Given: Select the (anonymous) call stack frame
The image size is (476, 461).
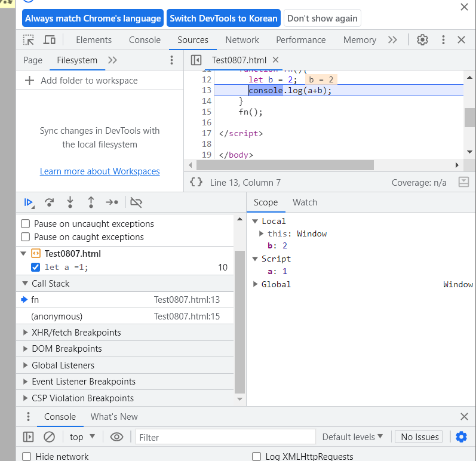Looking at the screenshot, I should [125, 316].
